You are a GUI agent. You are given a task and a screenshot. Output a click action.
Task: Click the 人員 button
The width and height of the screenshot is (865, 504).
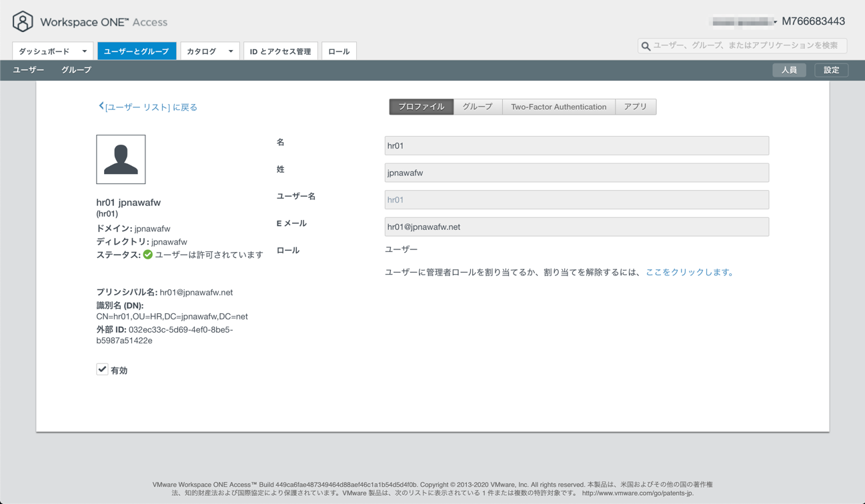pyautogui.click(x=789, y=70)
